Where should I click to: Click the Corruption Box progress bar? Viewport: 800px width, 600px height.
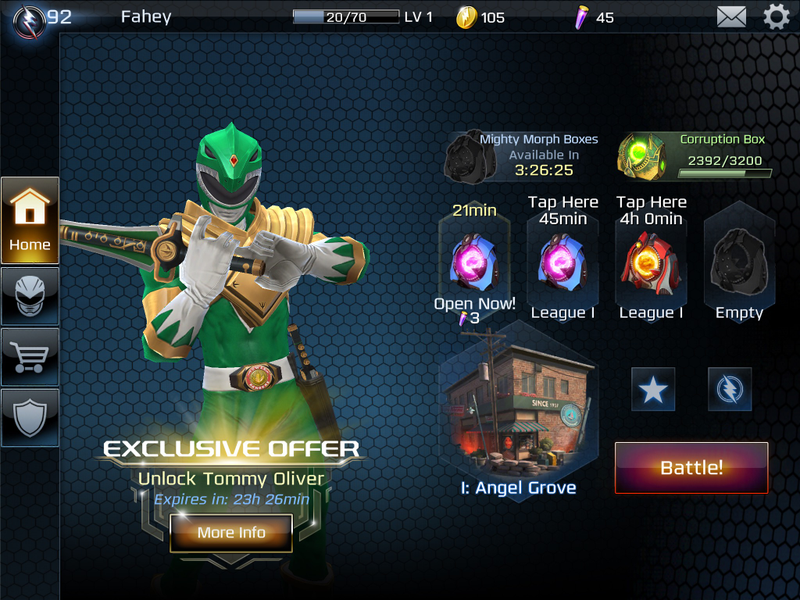[725, 174]
